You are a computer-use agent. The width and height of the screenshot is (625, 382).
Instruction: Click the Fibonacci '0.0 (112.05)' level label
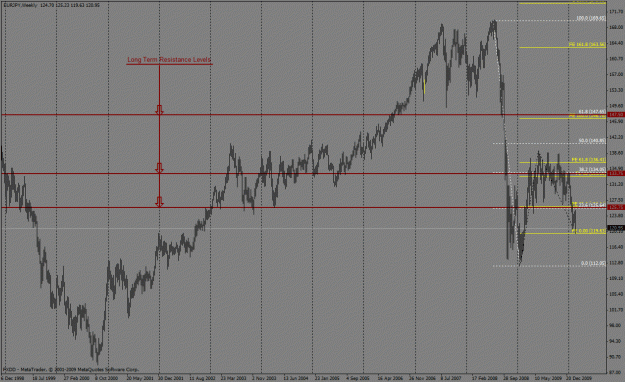(x=593, y=263)
